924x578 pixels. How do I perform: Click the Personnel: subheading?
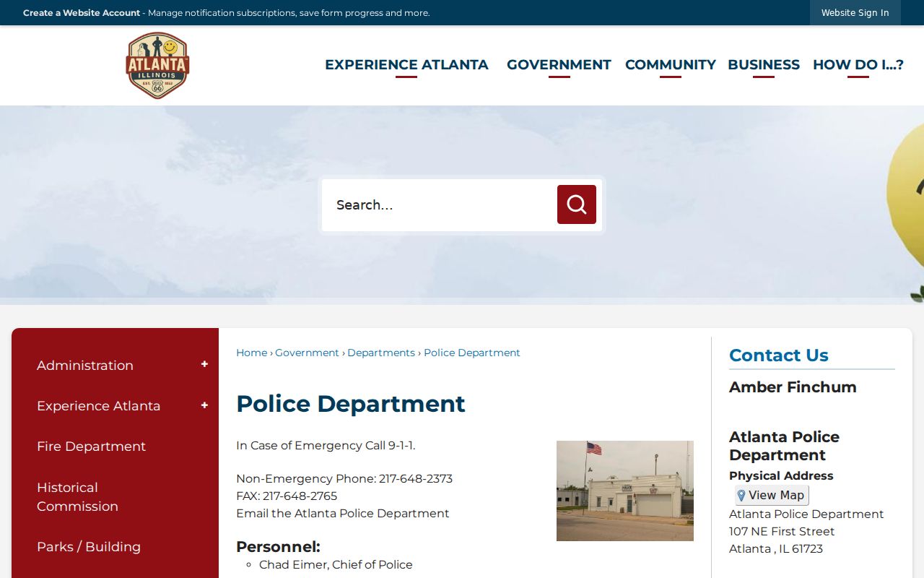(x=278, y=547)
